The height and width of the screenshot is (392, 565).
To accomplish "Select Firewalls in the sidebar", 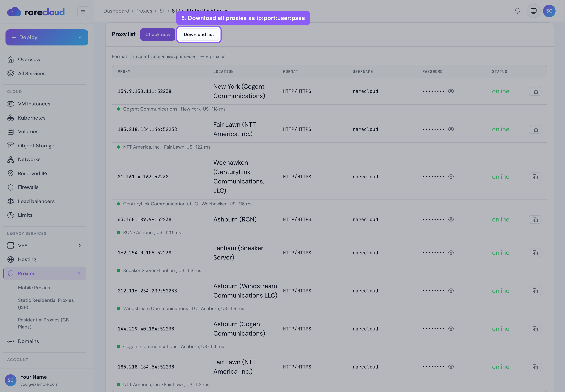I will 45,187.
